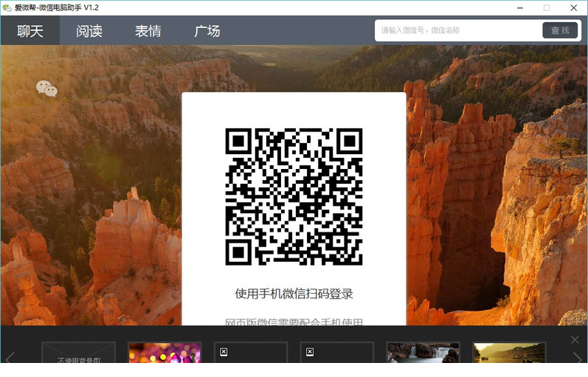Go to the 广场 tab
This screenshot has height=377, width=588.
[207, 31]
